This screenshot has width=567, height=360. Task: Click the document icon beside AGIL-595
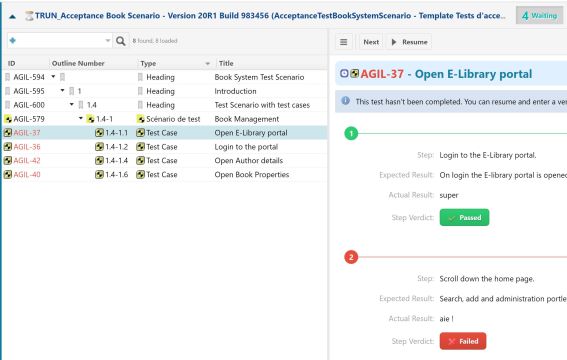tap(8, 91)
